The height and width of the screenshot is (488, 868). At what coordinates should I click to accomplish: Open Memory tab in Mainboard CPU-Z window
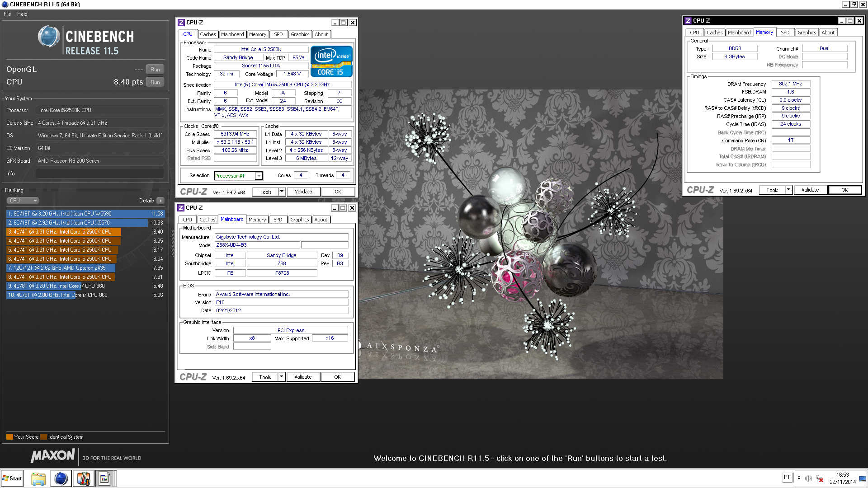pyautogui.click(x=257, y=220)
